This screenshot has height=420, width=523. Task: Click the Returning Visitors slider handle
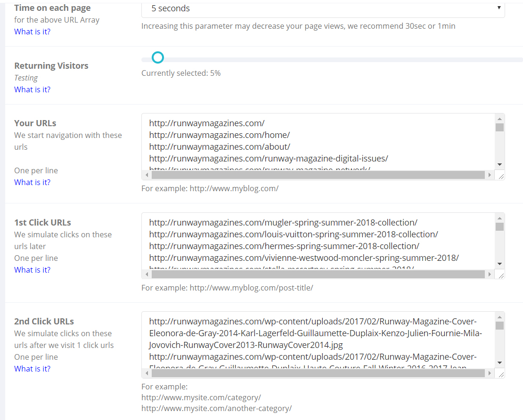158,57
